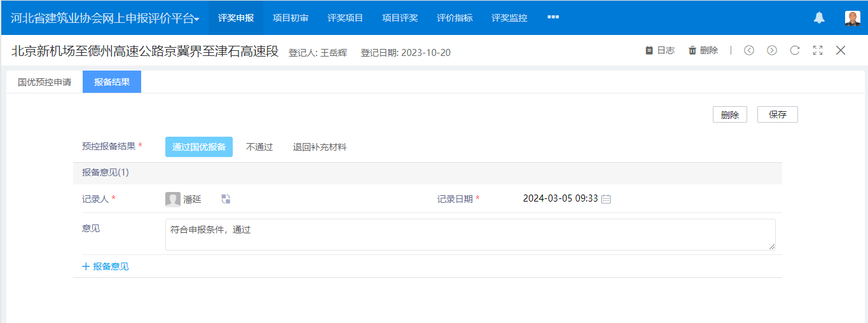Open the 记录日期 calendar picker

[606, 199]
